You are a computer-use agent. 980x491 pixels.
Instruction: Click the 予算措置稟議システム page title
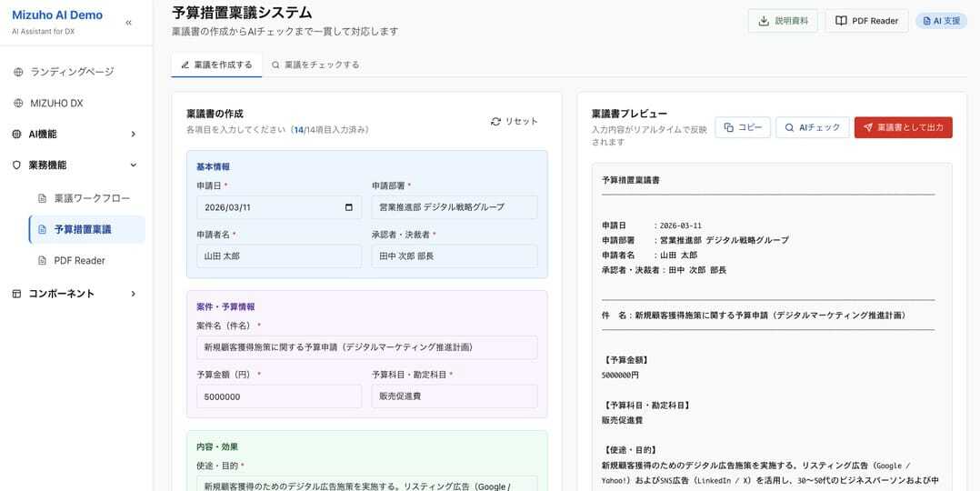[242, 13]
